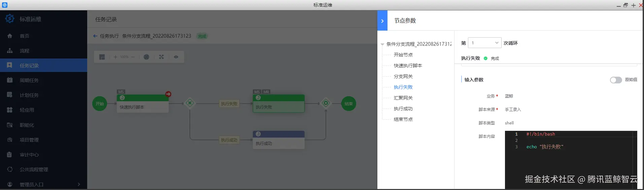
Task: Click the 审计中心 sidebar icon
Action: click(10, 155)
